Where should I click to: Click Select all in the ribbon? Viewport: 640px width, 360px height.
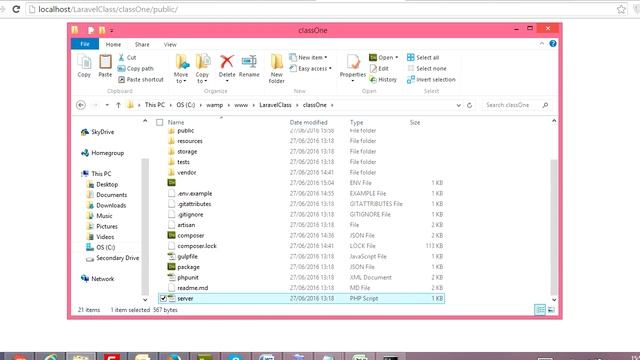pyautogui.click(x=423, y=58)
